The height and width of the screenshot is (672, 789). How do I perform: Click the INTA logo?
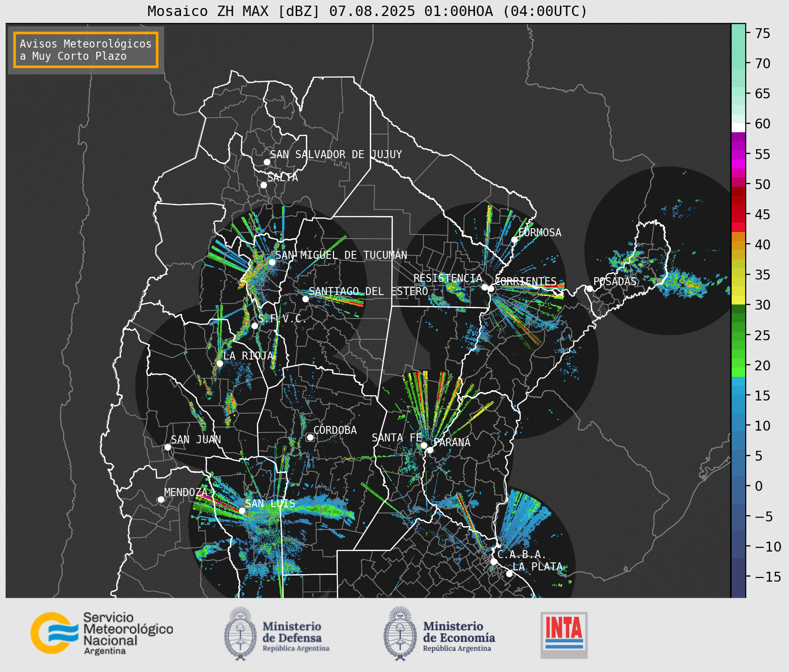(564, 635)
